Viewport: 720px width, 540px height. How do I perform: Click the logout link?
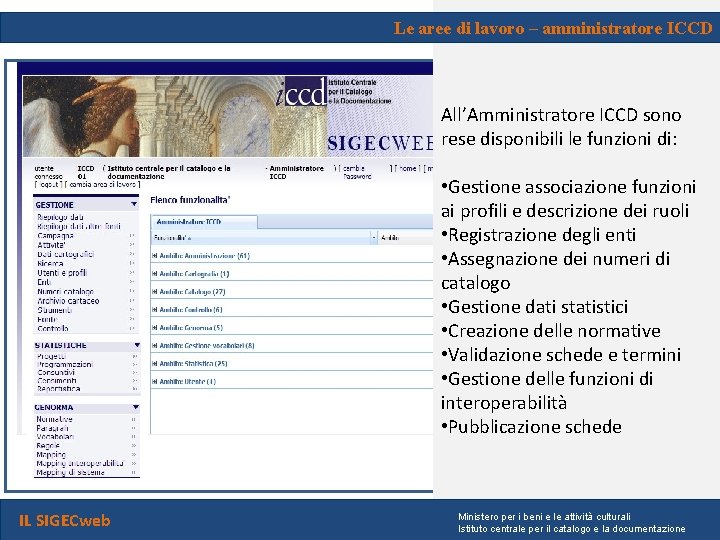[48, 184]
